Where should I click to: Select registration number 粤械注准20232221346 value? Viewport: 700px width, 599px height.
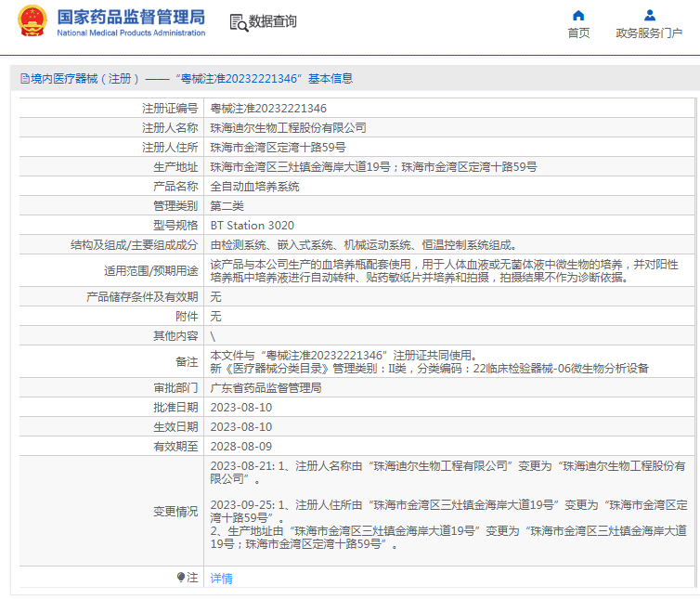268,109
